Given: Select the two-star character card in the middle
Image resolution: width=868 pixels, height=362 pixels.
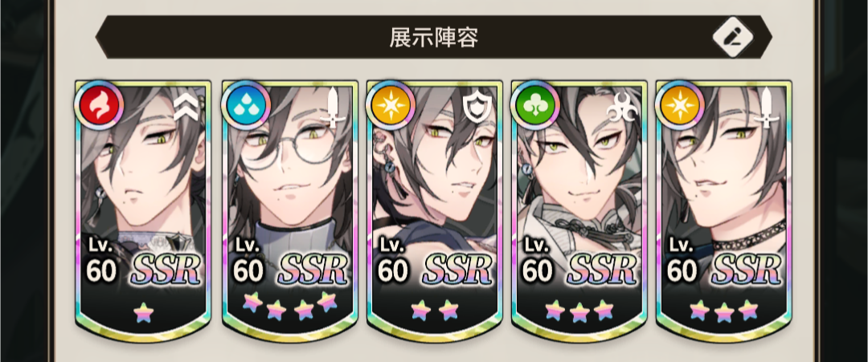Looking at the screenshot, I should (435, 211).
